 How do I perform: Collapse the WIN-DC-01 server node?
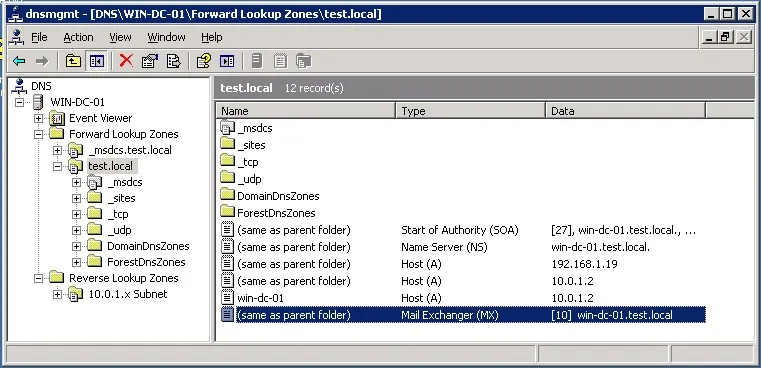coord(19,102)
